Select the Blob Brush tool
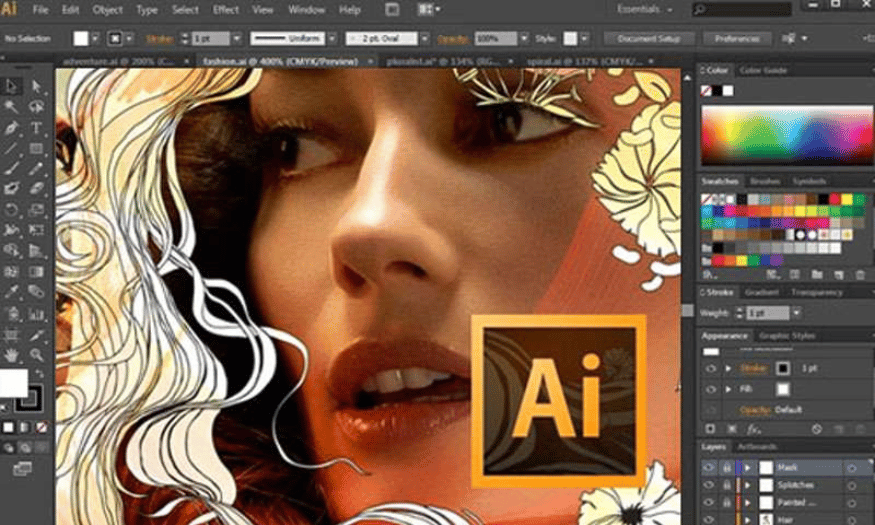875x525 pixels. coord(11,189)
